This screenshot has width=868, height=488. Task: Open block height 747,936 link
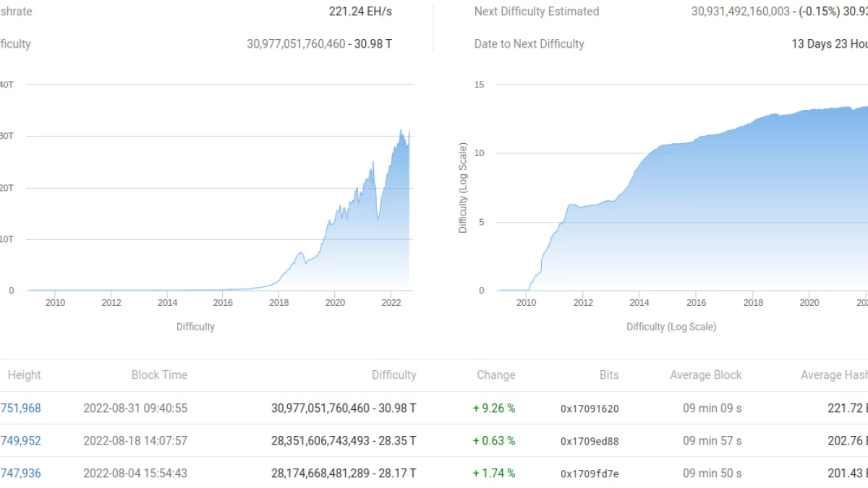(x=21, y=473)
